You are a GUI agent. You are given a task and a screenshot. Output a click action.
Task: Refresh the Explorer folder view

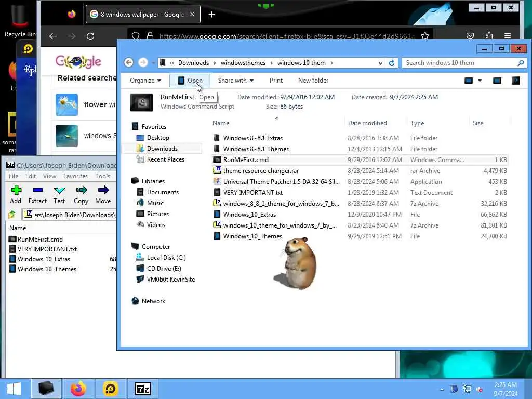[392, 63]
